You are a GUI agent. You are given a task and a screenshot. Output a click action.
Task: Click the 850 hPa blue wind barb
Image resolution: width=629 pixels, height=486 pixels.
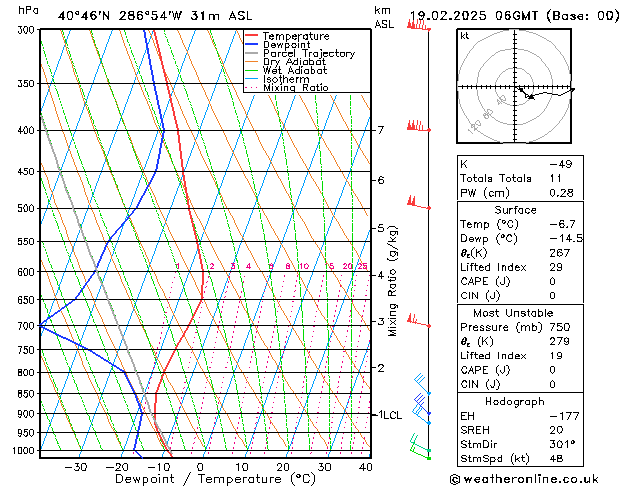422,384
